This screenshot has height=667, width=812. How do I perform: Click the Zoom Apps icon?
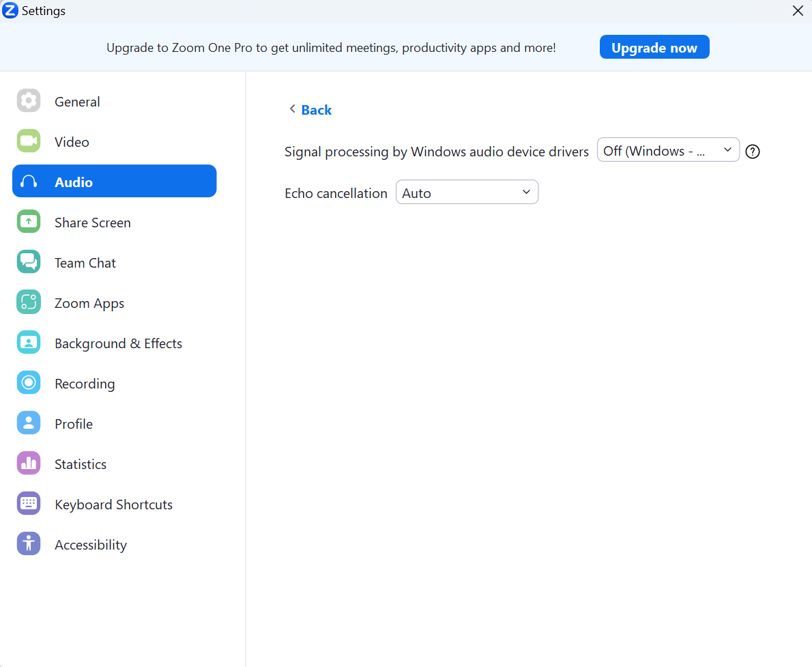(29, 302)
